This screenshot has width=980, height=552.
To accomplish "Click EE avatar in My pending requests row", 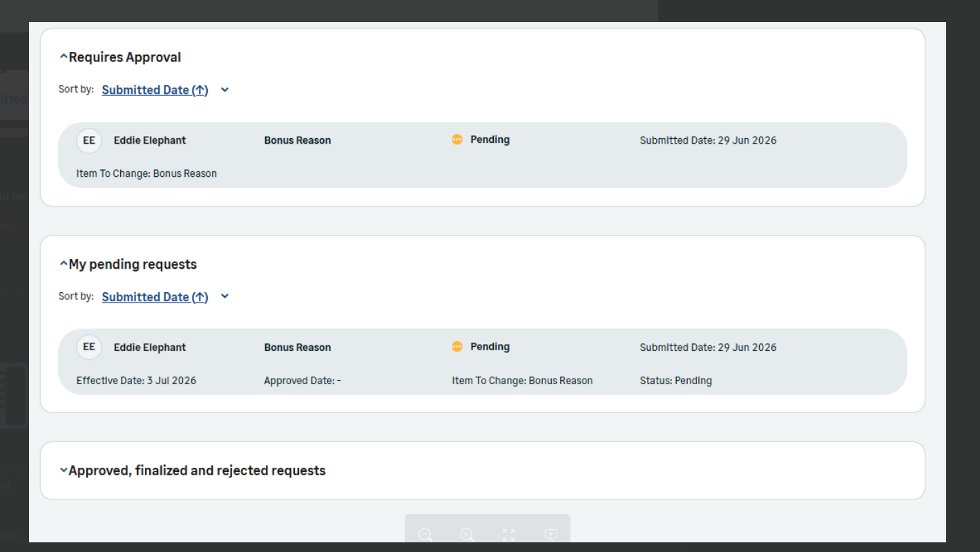I will point(89,347).
